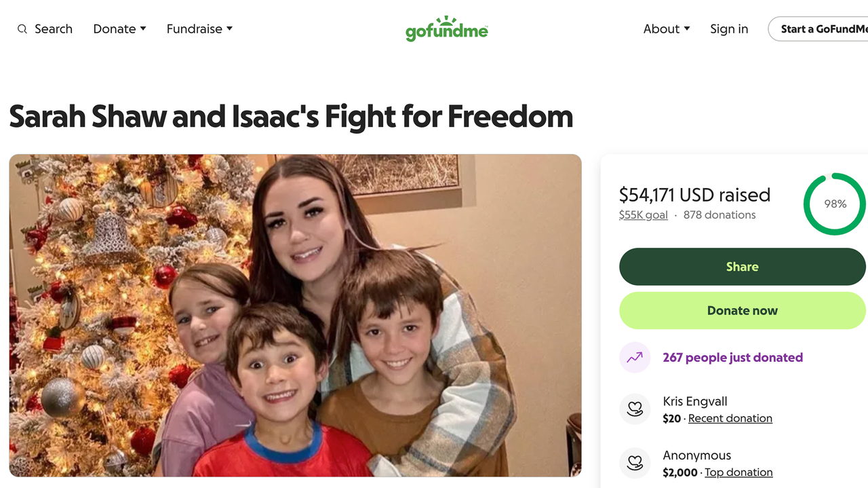View the Recent donation link
The height and width of the screenshot is (488, 868).
click(730, 419)
